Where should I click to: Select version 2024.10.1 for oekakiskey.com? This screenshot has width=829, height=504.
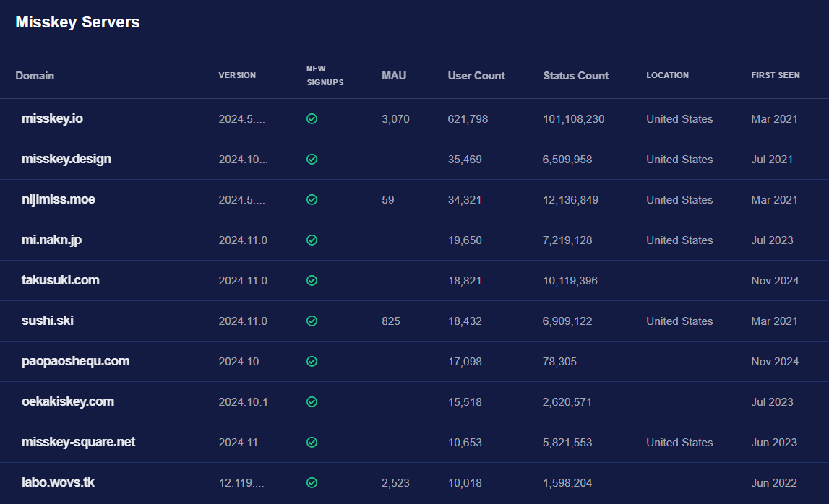(243, 401)
